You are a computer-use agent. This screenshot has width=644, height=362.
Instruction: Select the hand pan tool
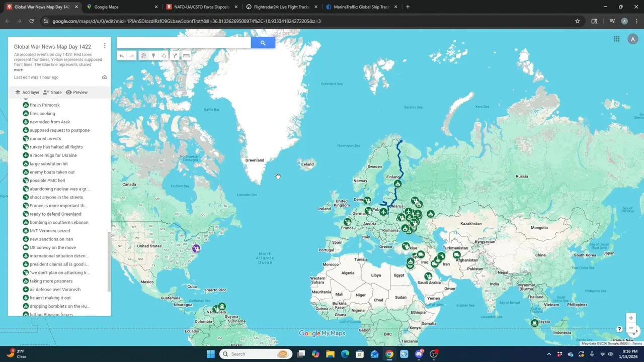click(143, 56)
